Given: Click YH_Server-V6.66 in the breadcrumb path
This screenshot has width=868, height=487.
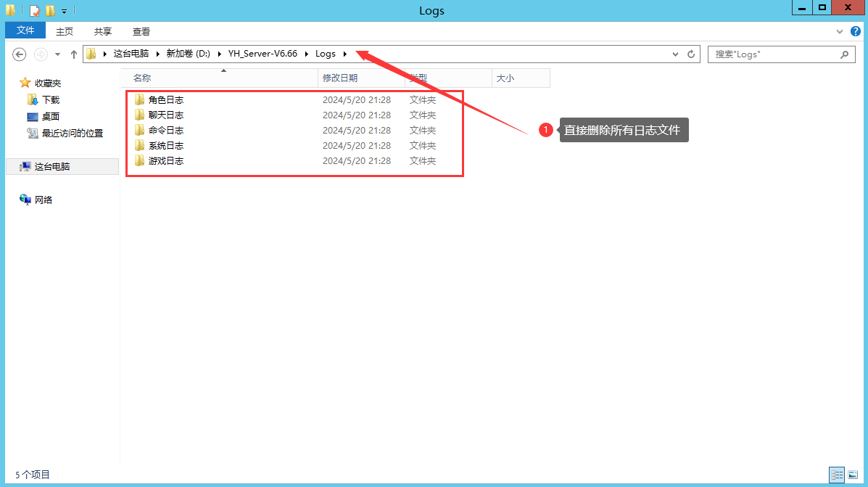Looking at the screenshot, I should coord(263,54).
